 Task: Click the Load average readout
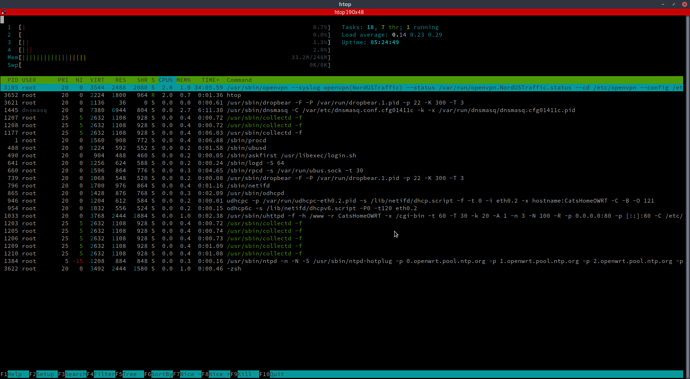392,35
